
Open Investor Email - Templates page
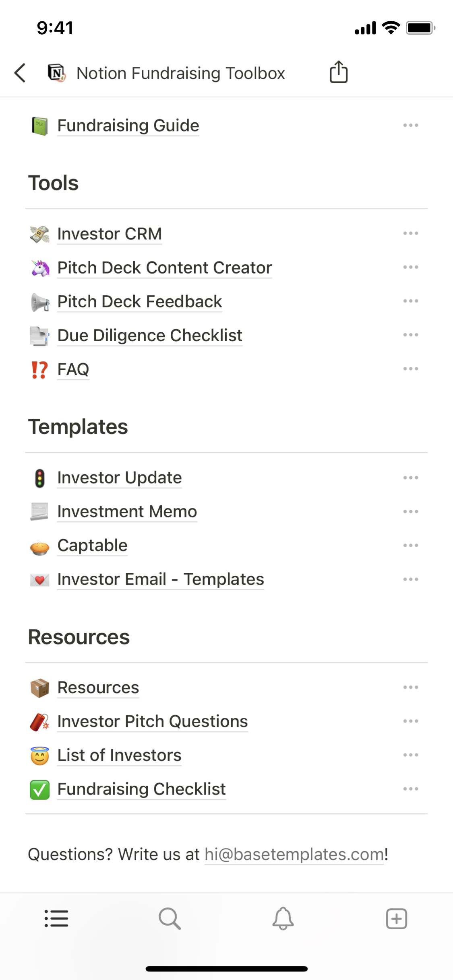pos(161,579)
